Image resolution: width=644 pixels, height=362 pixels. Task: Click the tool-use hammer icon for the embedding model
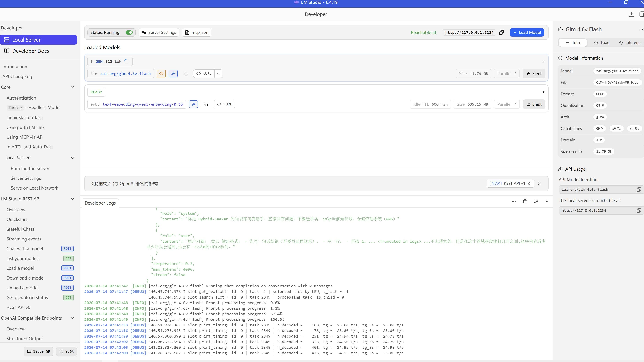pyautogui.click(x=193, y=104)
